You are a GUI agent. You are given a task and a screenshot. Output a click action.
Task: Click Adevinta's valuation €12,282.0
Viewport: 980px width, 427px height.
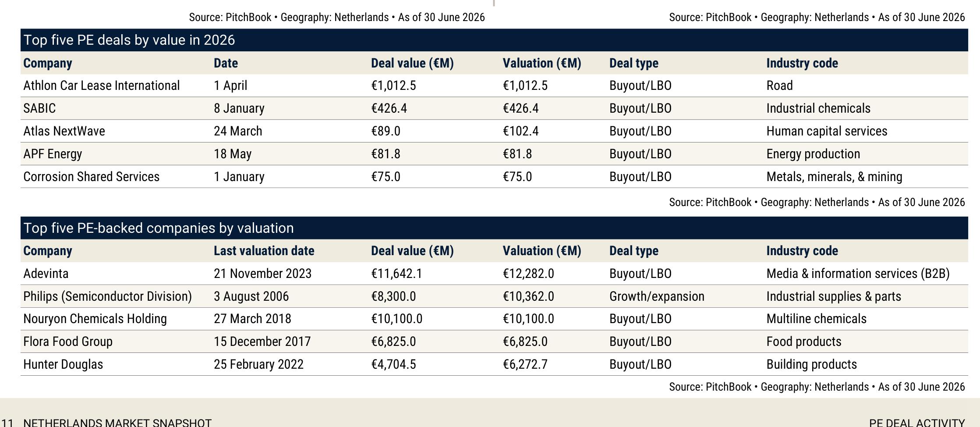[528, 274]
